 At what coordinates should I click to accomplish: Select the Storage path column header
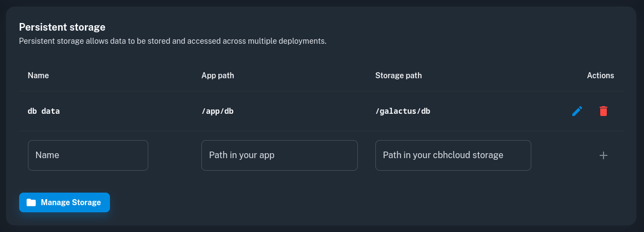398,76
